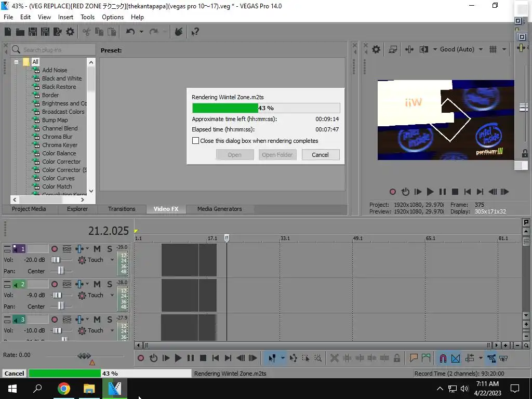The width and height of the screenshot is (532, 399).
Task: Mute track 1 with the M button
Action: click(x=97, y=249)
